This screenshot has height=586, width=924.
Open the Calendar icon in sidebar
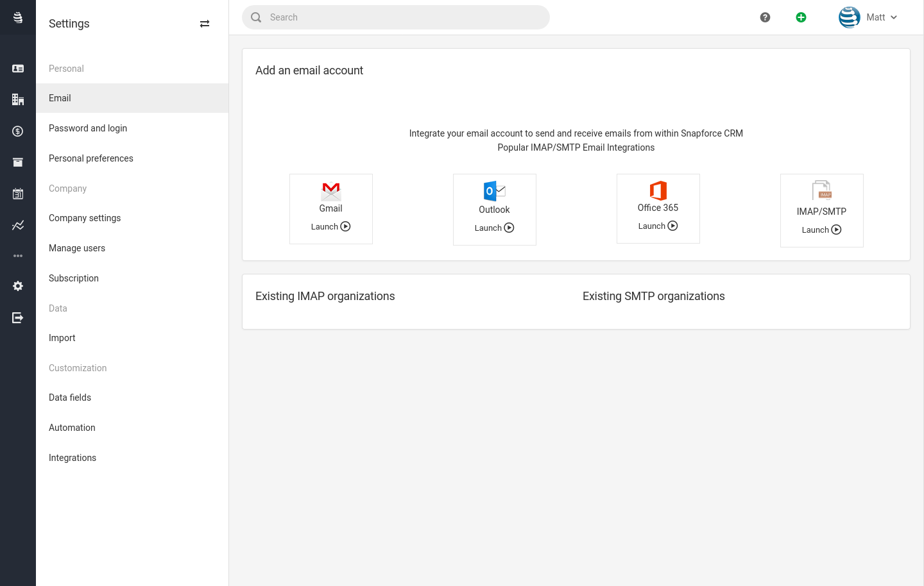tap(18, 194)
